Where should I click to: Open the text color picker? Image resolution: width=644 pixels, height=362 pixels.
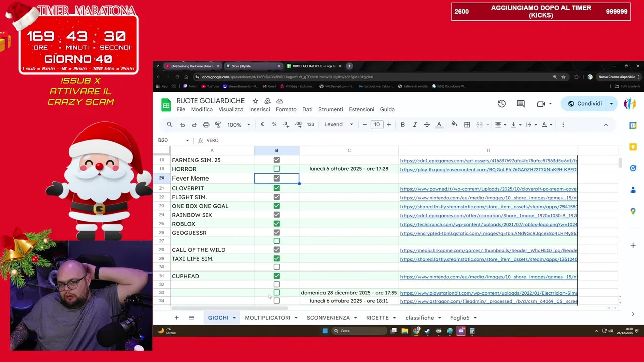[x=439, y=125]
